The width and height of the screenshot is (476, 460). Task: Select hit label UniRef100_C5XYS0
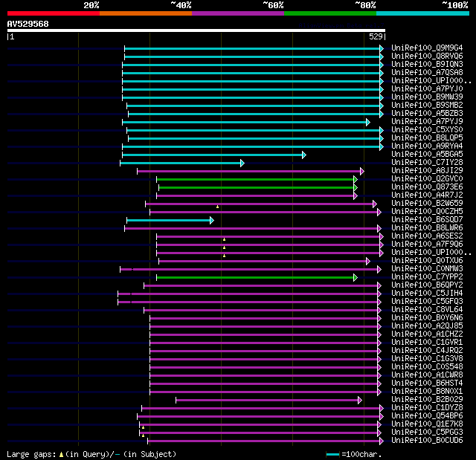coord(427,130)
